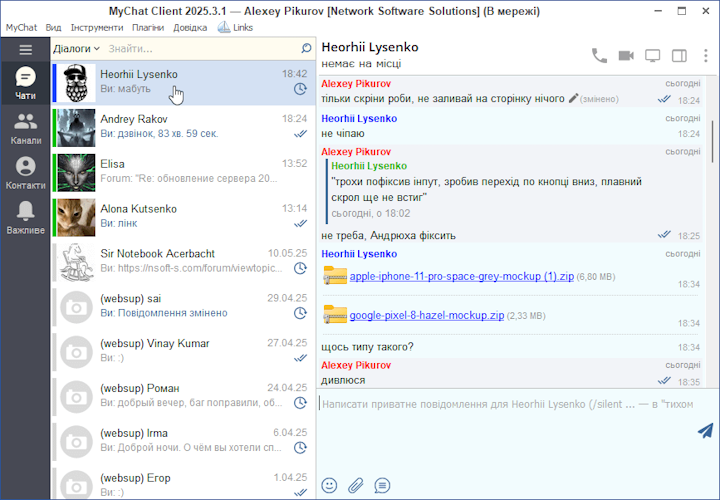Open dialog with (websup) sai
The image size is (720, 500).
point(184,308)
